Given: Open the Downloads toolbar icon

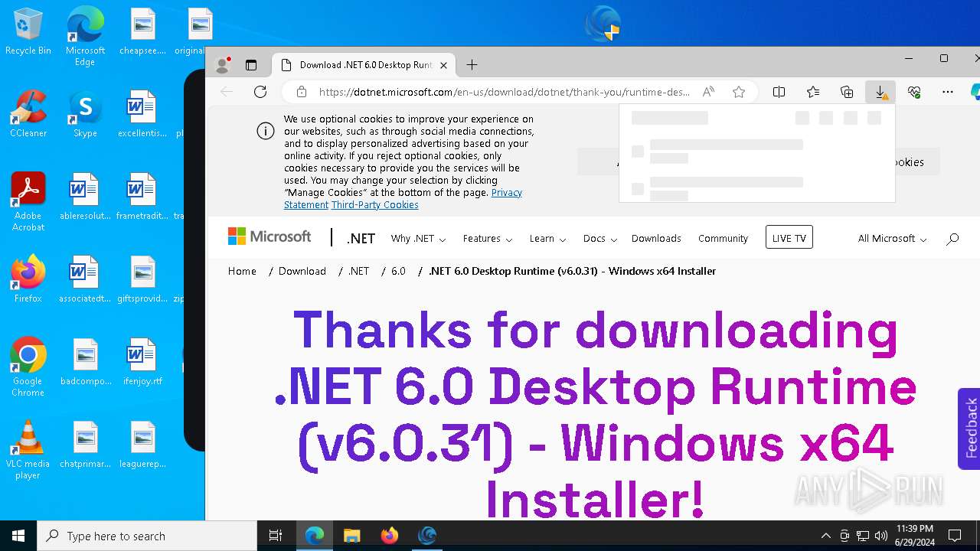Looking at the screenshot, I should 880,92.
